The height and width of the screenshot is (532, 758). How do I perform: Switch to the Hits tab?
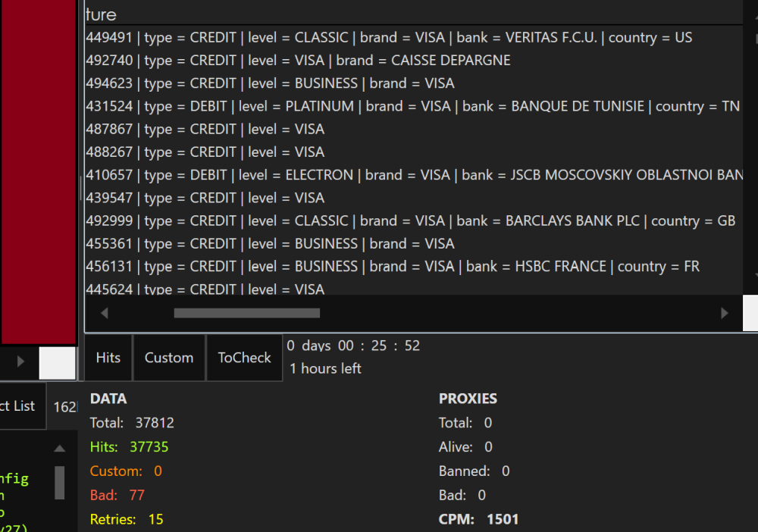[x=108, y=358]
